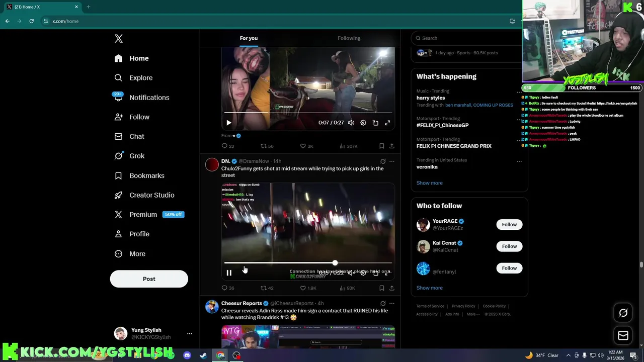Open the More sidebar menu
The width and height of the screenshot is (644, 362).
pos(130,253)
